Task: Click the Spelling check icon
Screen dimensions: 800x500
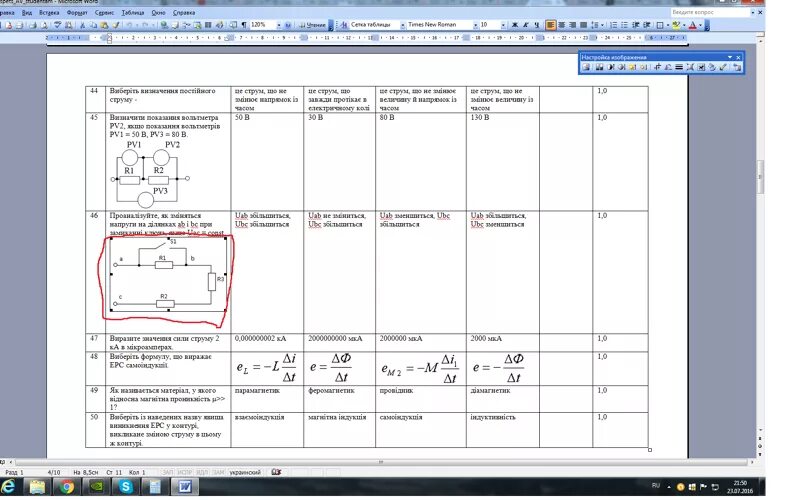Action: (x=57, y=24)
